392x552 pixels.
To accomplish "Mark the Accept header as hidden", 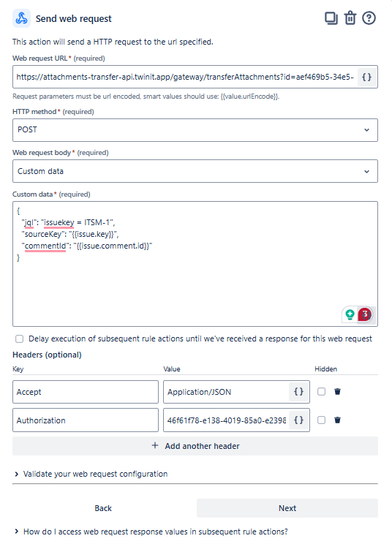I will tap(321, 391).
